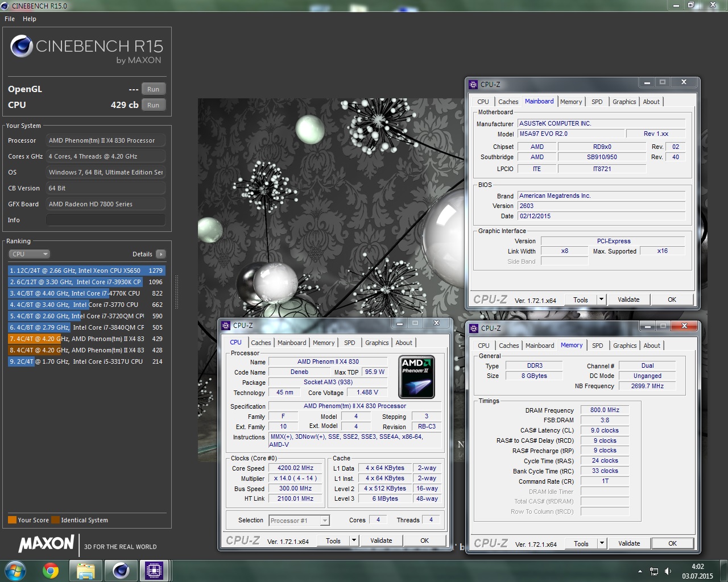This screenshot has width=728, height=582.
Task: Switch to CPU tab in CPU-Z Memory window
Action: [x=483, y=346]
